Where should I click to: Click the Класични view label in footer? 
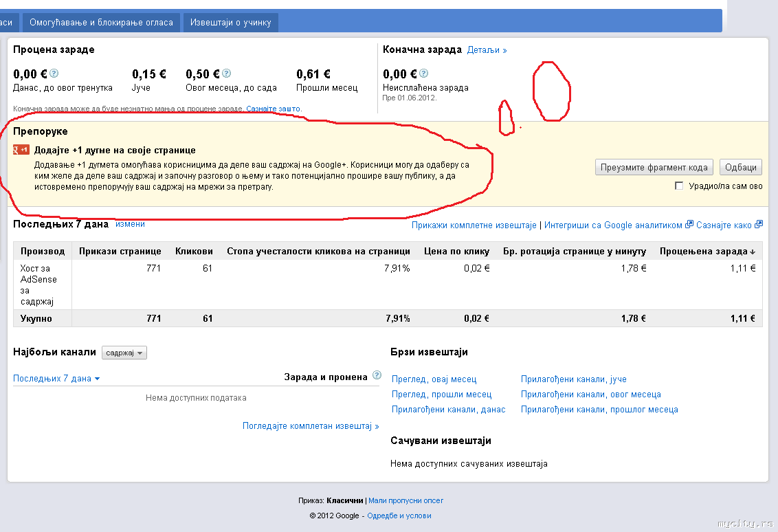pos(345,501)
